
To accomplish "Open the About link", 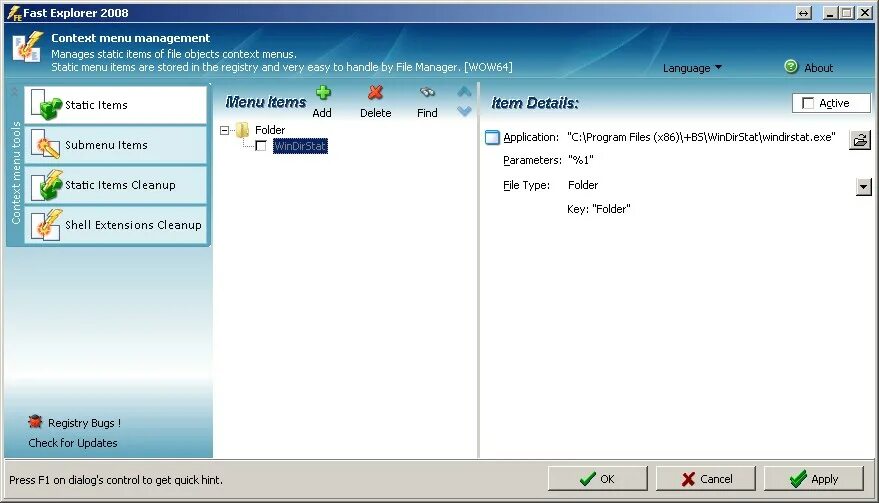I will 818,68.
